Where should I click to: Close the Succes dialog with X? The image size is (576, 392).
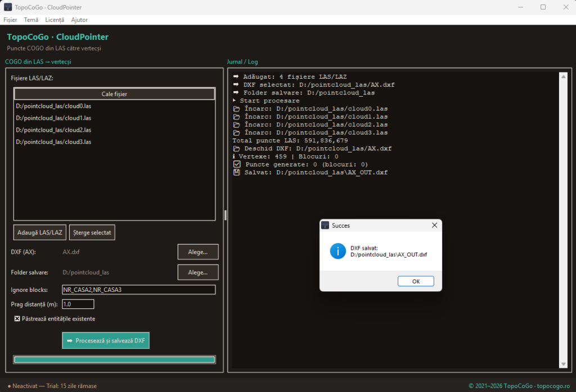(x=434, y=225)
